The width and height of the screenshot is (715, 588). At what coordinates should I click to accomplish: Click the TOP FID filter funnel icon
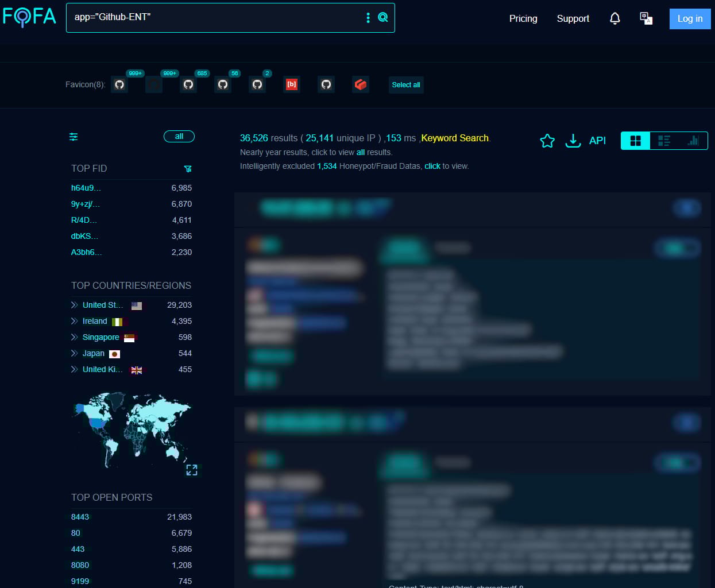point(188,169)
